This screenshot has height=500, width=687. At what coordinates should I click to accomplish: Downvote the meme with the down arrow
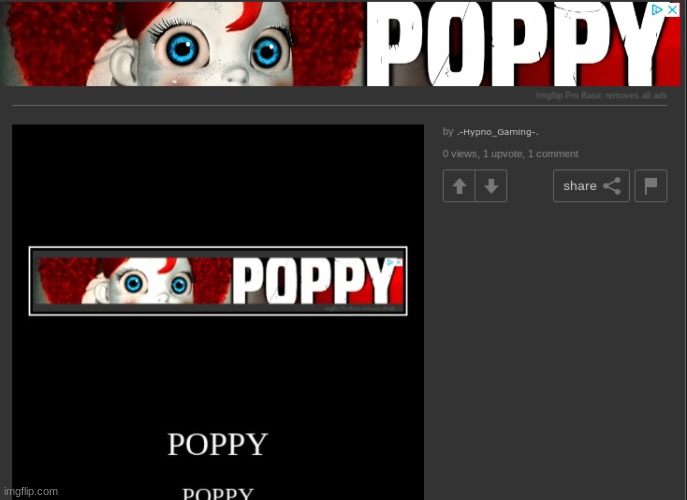491,186
